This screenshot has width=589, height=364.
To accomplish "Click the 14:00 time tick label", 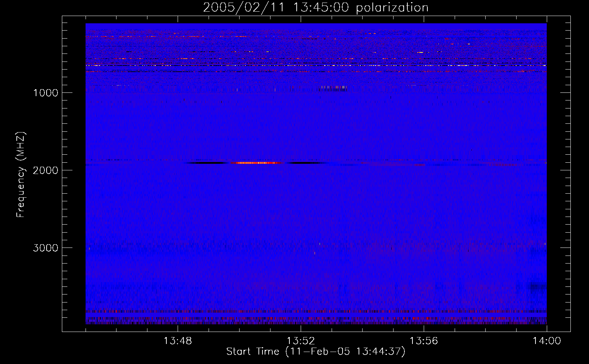I will tap(547, 341).
